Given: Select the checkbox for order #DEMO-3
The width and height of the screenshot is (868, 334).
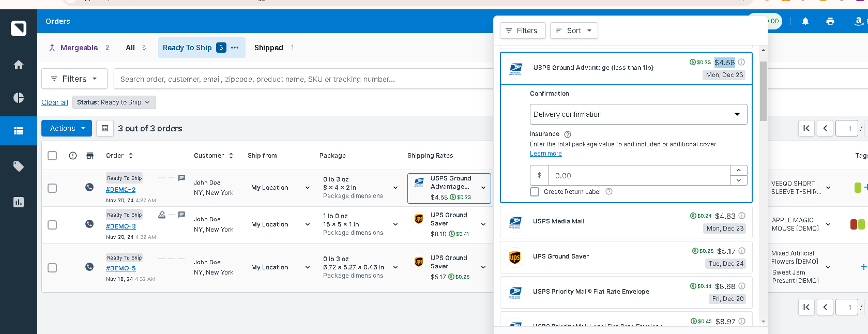Looking at the screenshot, I should 52,225.
